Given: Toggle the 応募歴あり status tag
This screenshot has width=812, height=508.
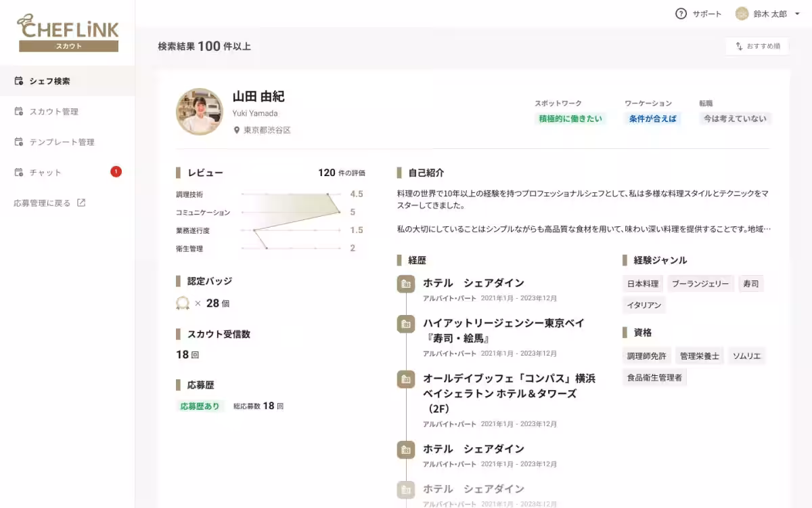Looking at the screenshot, I should click(x=198, y=406).
